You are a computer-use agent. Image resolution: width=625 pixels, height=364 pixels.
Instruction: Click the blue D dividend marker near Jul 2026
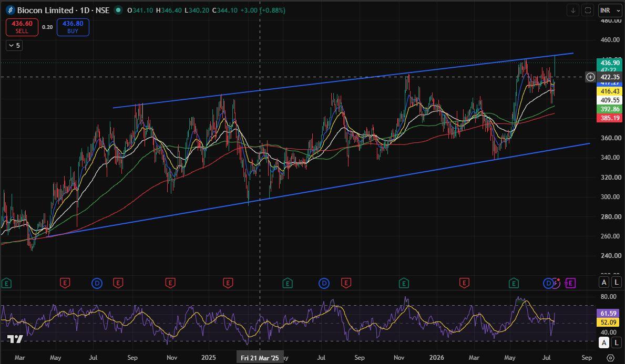(548, 283)
